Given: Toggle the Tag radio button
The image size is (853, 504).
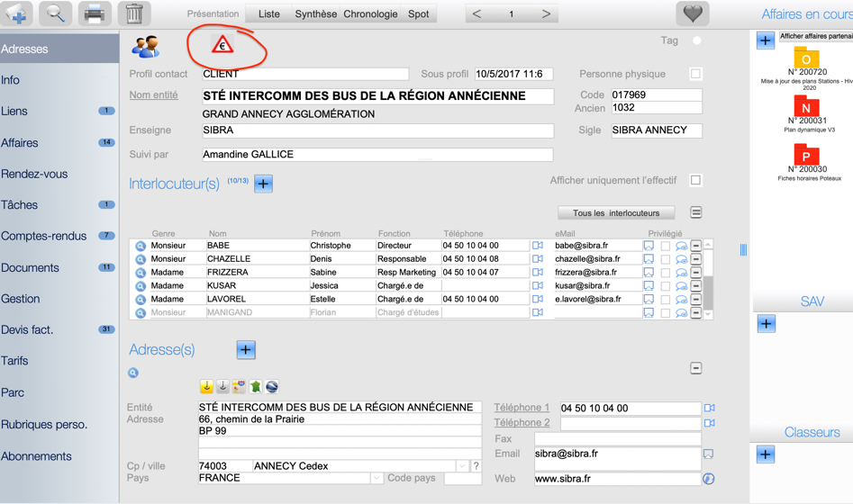Looking at the screenshot, I should (x=696, y=40).
